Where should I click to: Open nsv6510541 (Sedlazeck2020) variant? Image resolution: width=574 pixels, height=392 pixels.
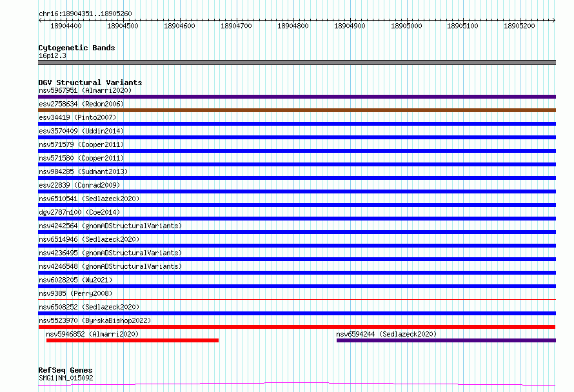89,199
